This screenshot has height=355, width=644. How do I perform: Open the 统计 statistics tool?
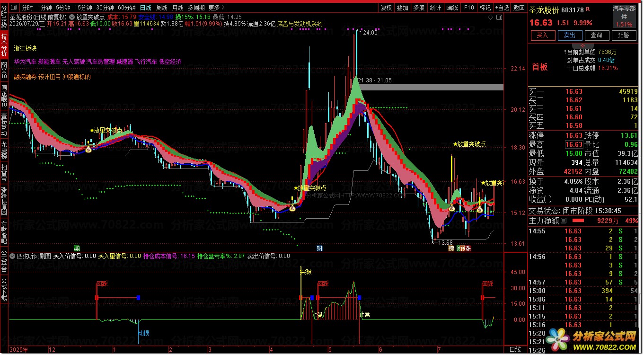tap(435, 8)
